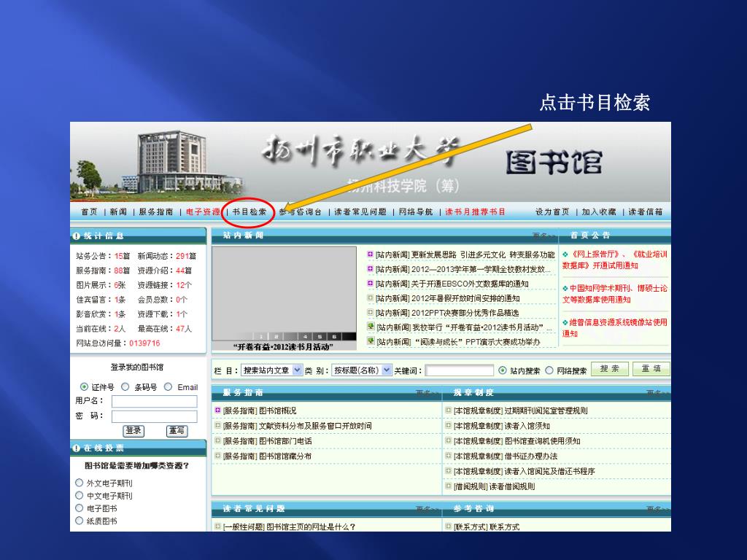Image resolution: width=747 pixels, height=560 pixels.
Task: Click info icon in 统计信息 header
Action: pos(76,236)
